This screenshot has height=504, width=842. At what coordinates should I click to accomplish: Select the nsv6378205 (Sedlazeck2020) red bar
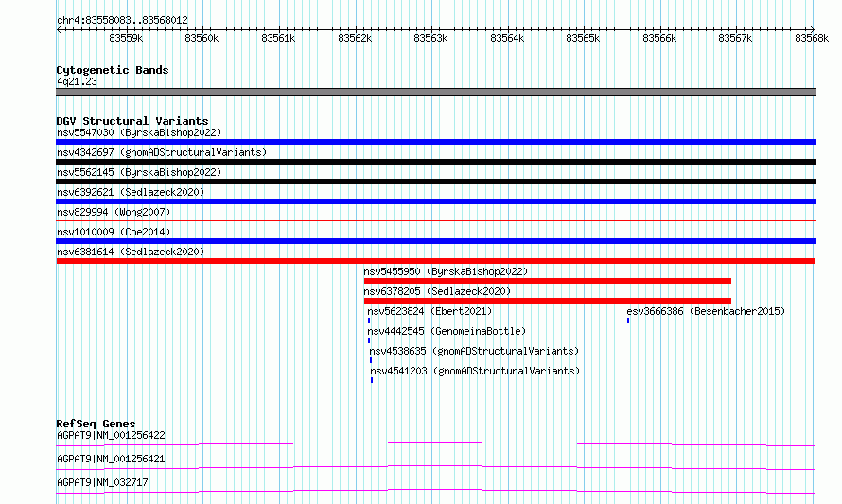(547, 301)
